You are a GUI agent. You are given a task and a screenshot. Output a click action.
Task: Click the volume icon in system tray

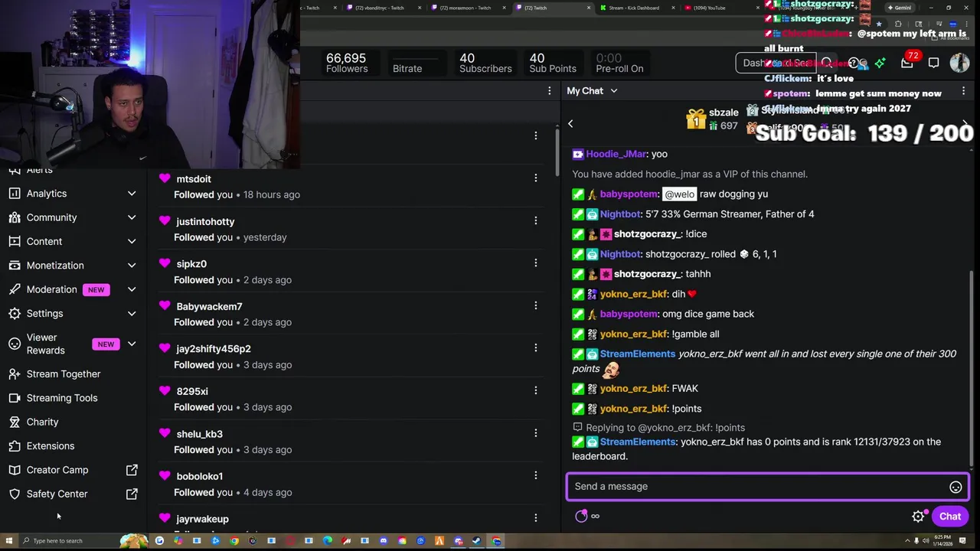(926, 541)
